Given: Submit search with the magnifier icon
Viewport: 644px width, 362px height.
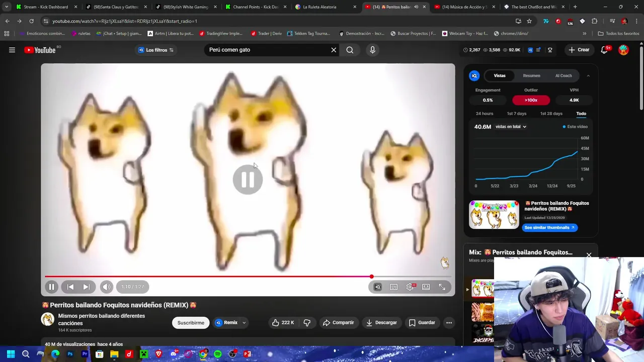Looking at the screenshot, I should pos(350,50).
